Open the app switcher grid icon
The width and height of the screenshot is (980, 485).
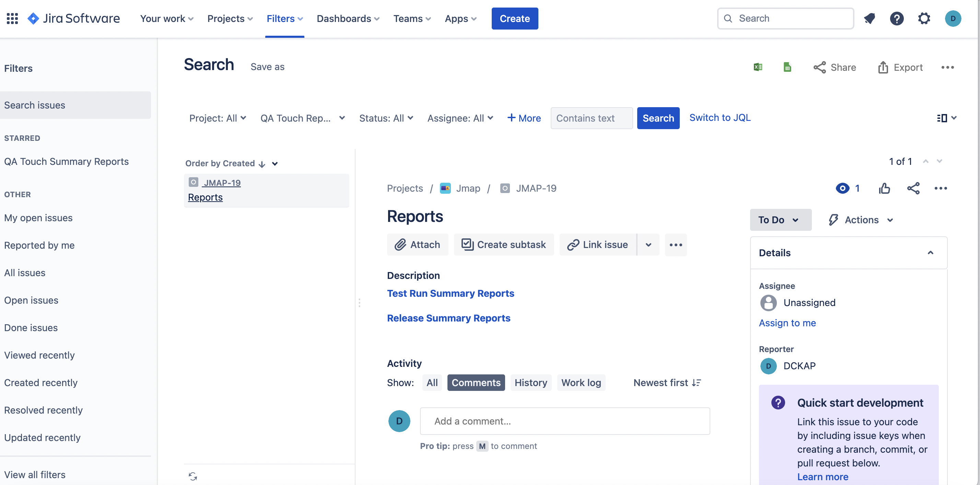pyautogui.click(x=12, y=18)
